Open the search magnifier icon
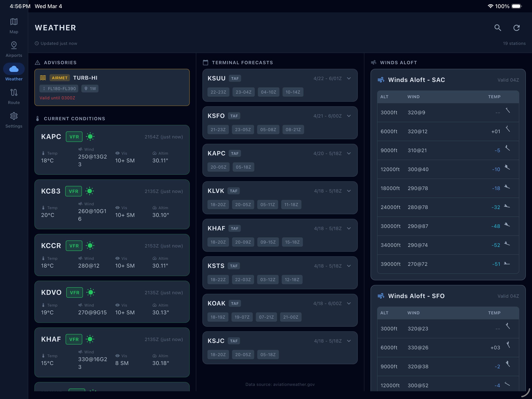 [x=498, y=28]
